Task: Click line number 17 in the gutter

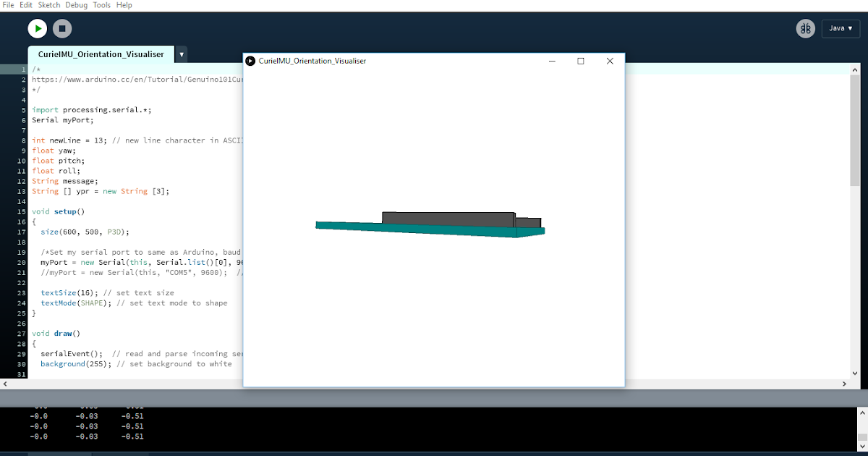Action: click(22, 232)
